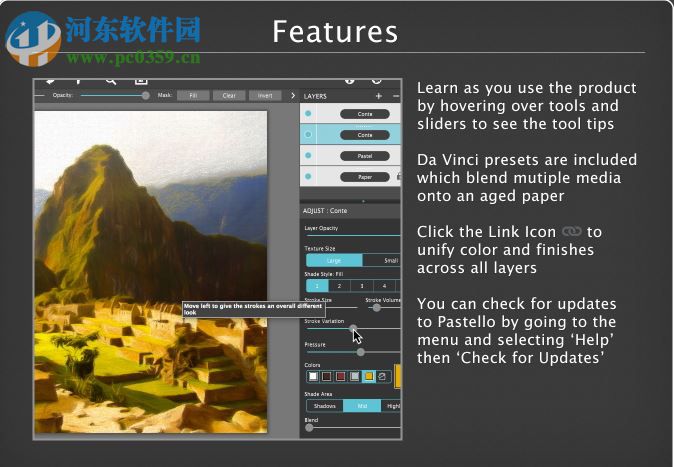Click the 'Move left to give the strokes' tooltip
The width and height of the screenshot is (674, 467).
pos(254,309)
